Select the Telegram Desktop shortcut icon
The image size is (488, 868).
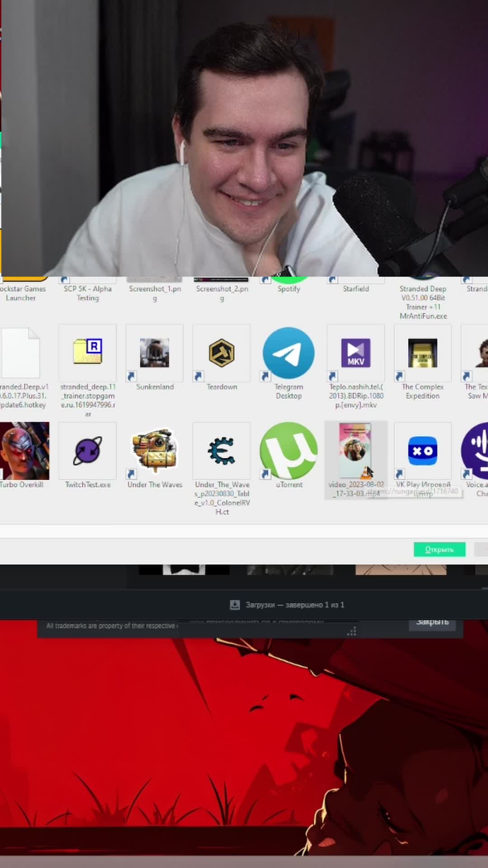(288, 353)
